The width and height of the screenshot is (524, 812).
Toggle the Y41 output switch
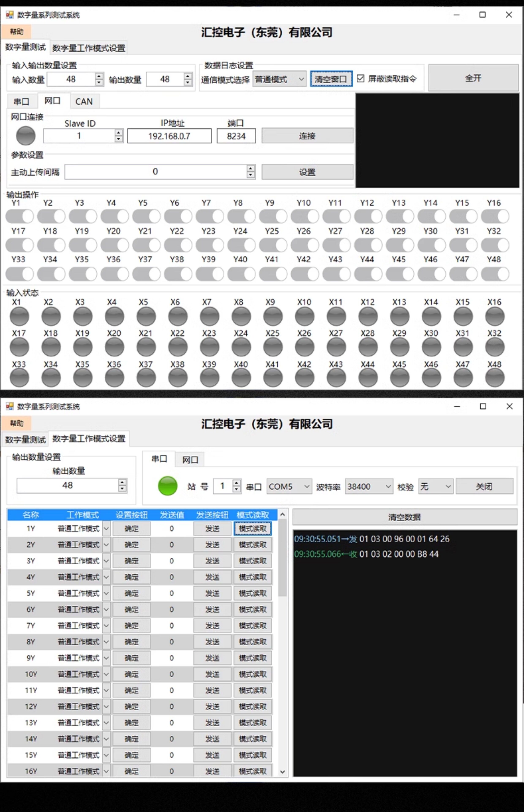click(x=273, y=274)
